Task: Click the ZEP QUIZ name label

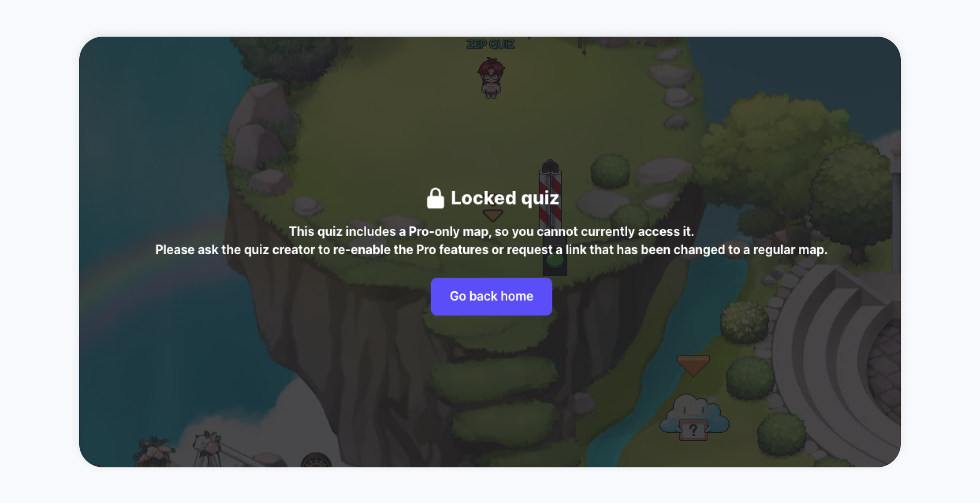Action: click(490, 45)
